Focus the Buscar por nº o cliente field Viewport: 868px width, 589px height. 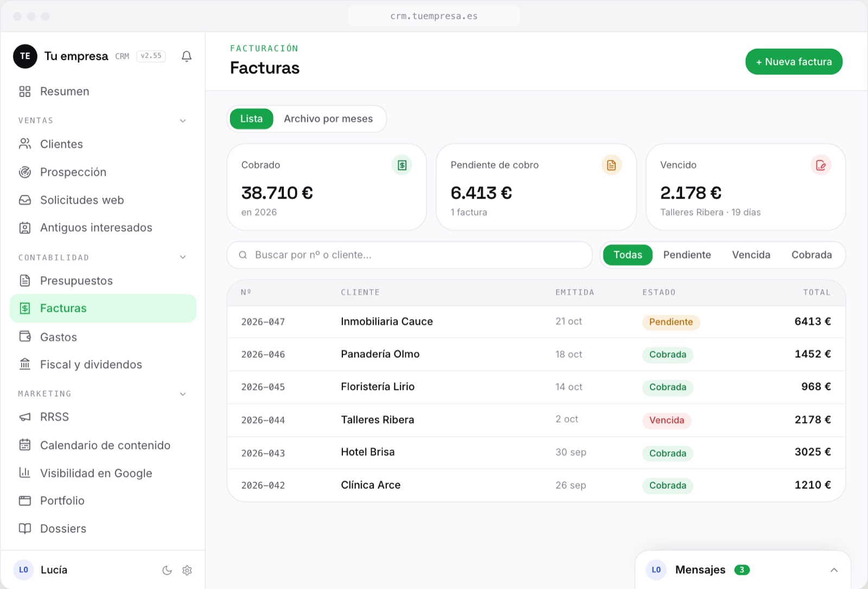click(410, 255)
